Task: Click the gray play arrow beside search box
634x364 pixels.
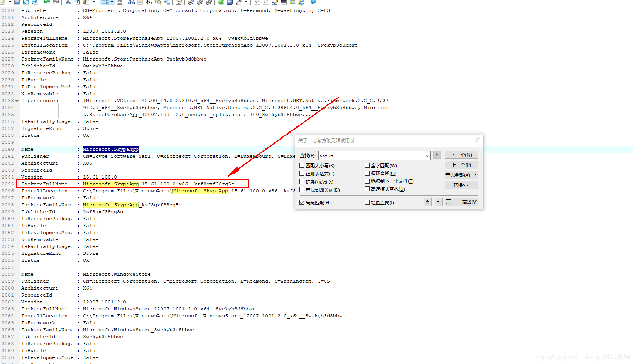Action: click(437, 155)
